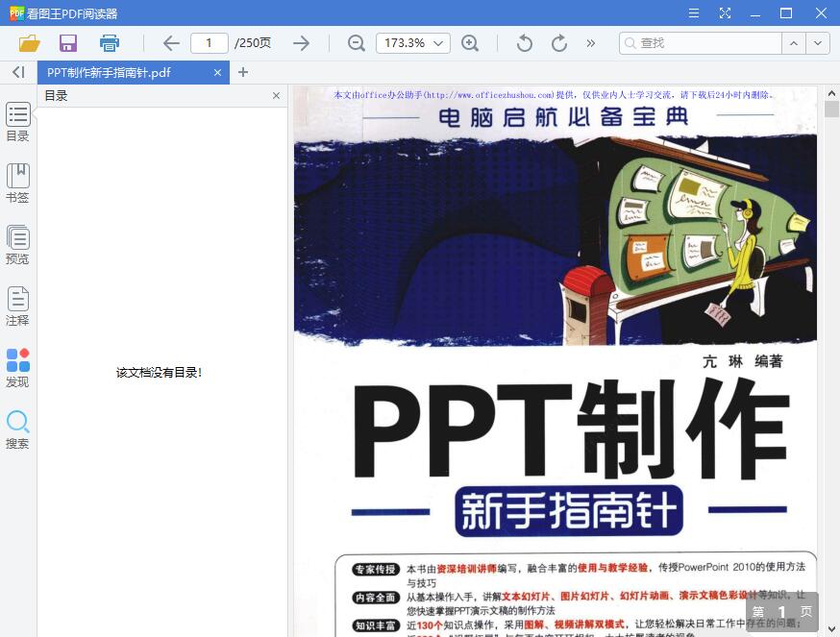Image resolution: width=840 pixels, height=637 pixels.
Task: Click the 专家传授 badge on cover
Action: [x=376, y=569]
